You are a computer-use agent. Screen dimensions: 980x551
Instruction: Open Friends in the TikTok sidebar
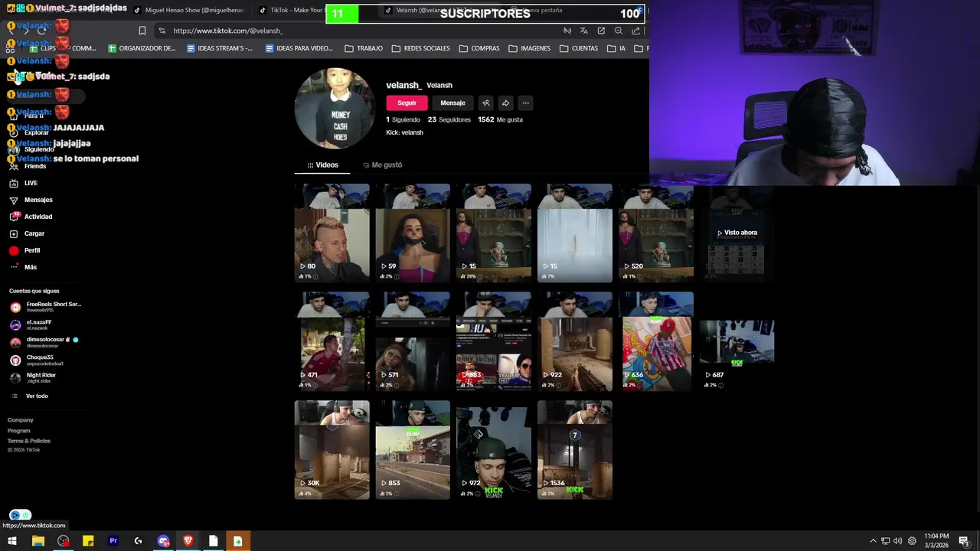point(28,166)
